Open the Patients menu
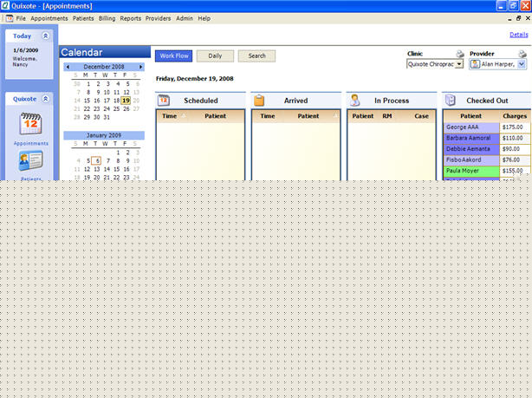 pos(83,18)
